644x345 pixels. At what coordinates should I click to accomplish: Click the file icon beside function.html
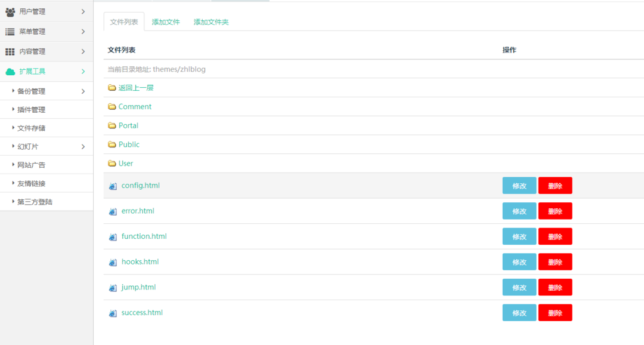click(113, 237)
